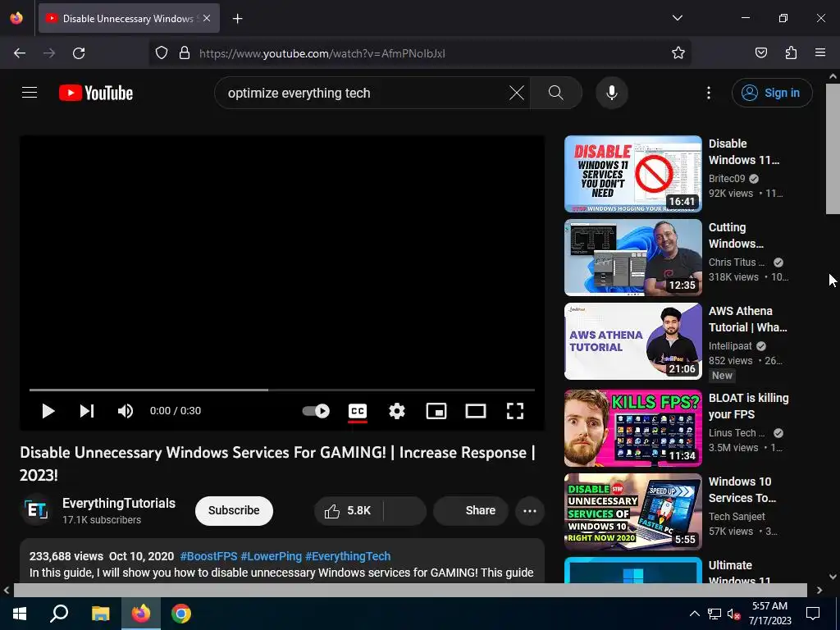This screenshot has height=630, width=840.
Task: Clear the search query with the X
Action: point(517,93)
